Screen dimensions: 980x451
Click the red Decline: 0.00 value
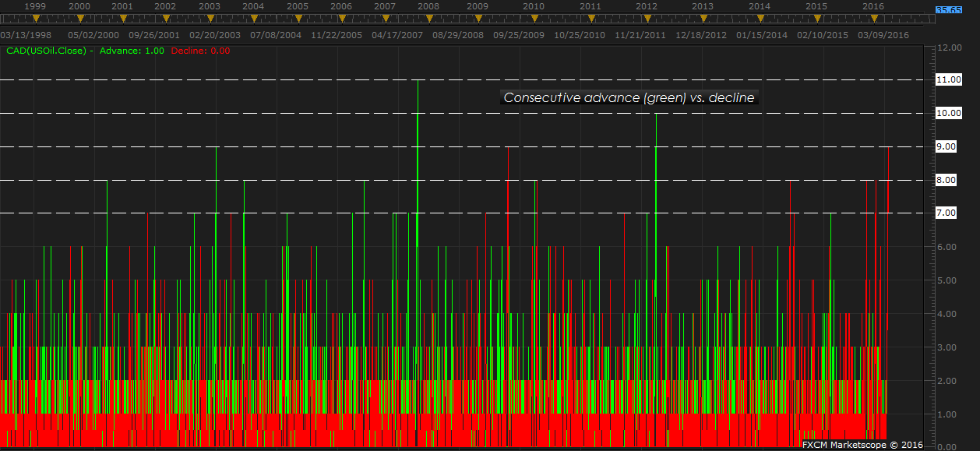point(199,51)
